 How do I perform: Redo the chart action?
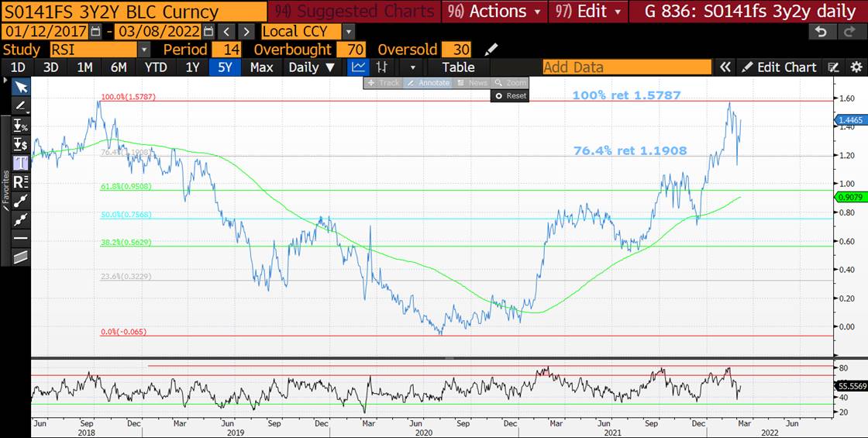[849, 32]
